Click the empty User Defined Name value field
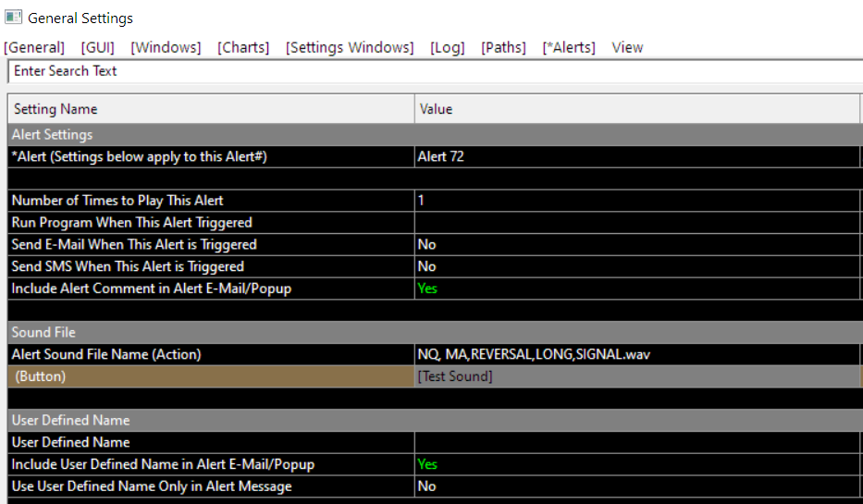 [x=636, y=442]
